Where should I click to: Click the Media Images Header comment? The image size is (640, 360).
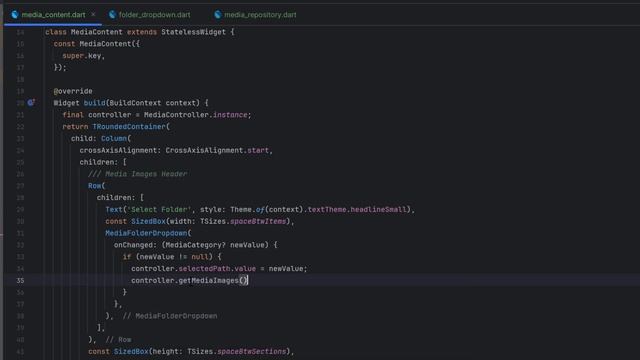(x=138, y=174)
